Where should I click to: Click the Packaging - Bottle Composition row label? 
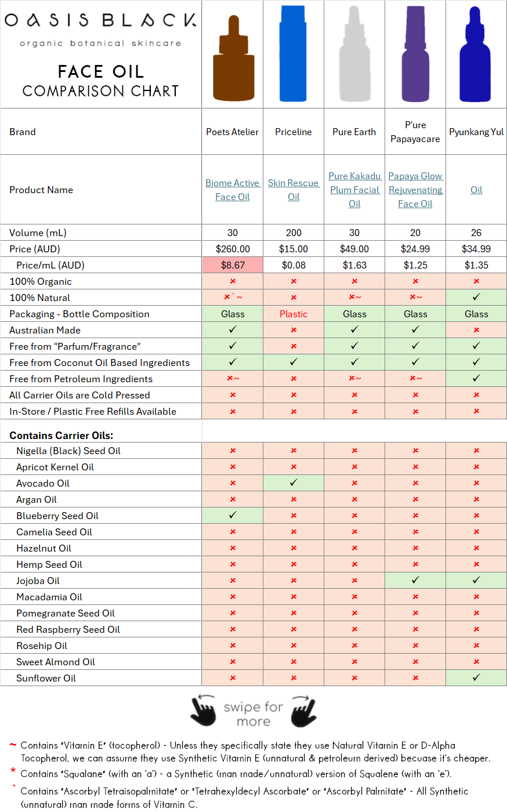tap(79, 314)
